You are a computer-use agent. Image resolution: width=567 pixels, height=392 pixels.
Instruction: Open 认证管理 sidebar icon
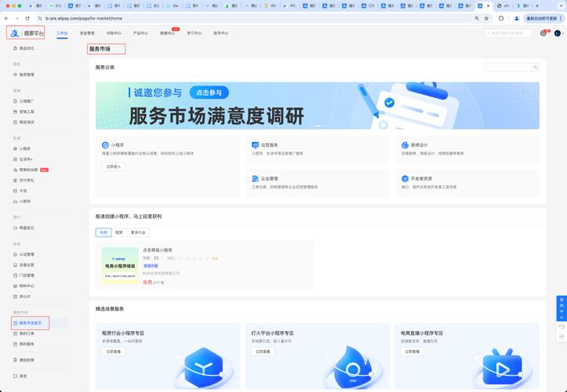coord(15,254)
